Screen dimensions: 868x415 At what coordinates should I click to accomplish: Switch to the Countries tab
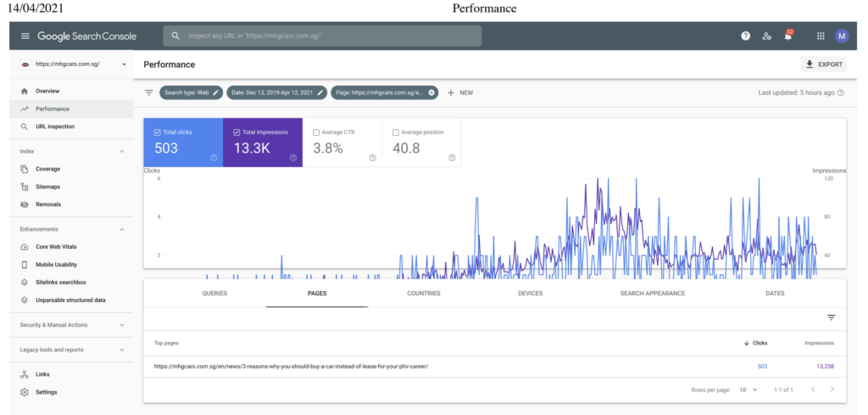click(x=423, y=294)
